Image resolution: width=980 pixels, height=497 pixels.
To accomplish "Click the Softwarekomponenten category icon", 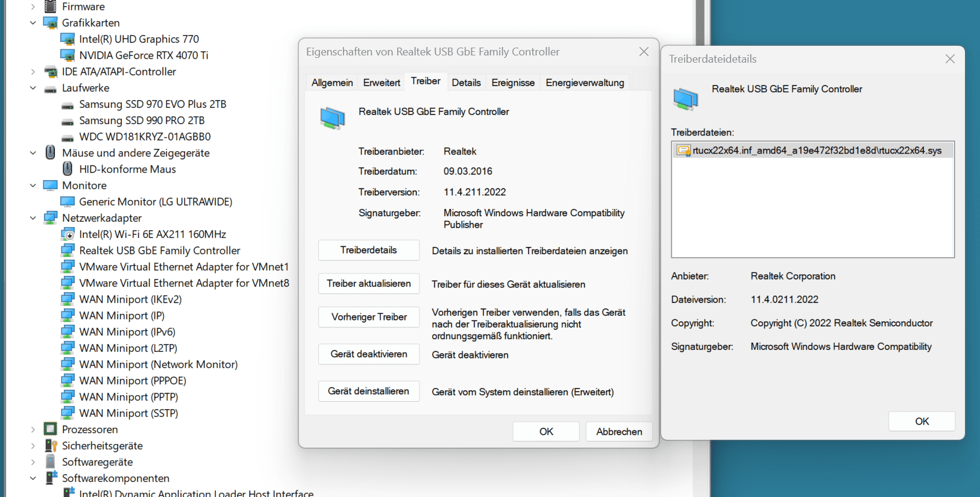I will pos(51,478).
